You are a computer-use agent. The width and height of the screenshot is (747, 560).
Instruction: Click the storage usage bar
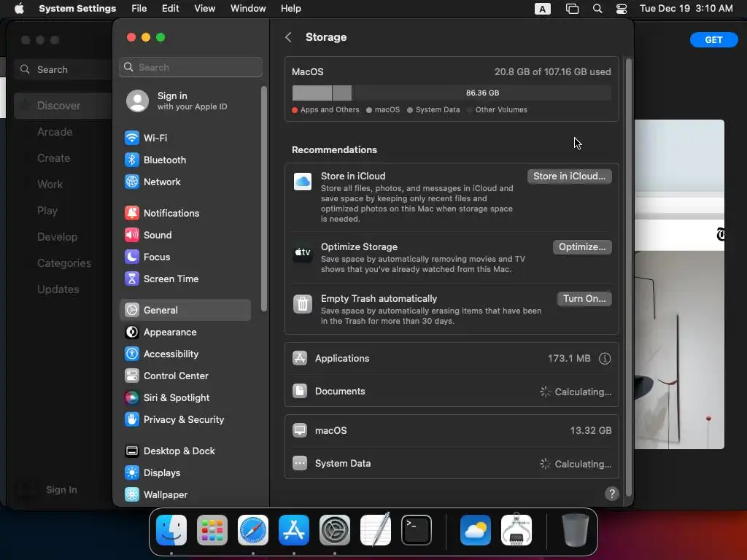(451, 93)
